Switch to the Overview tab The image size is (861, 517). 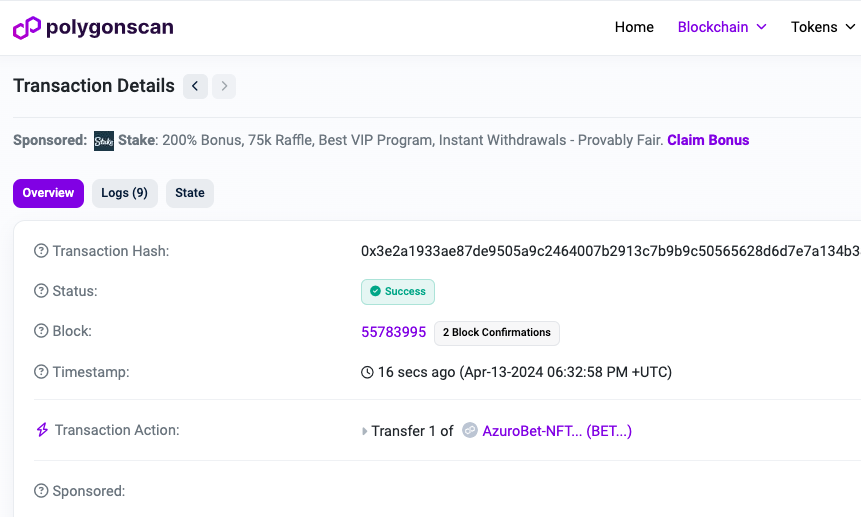[x=48, y=193]
